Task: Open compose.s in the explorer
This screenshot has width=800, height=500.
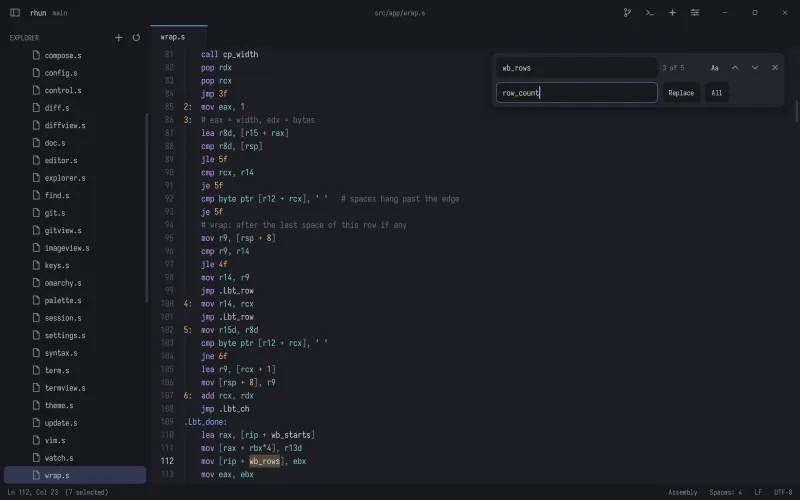Action: pyautogui.click(x=75, y=55)
